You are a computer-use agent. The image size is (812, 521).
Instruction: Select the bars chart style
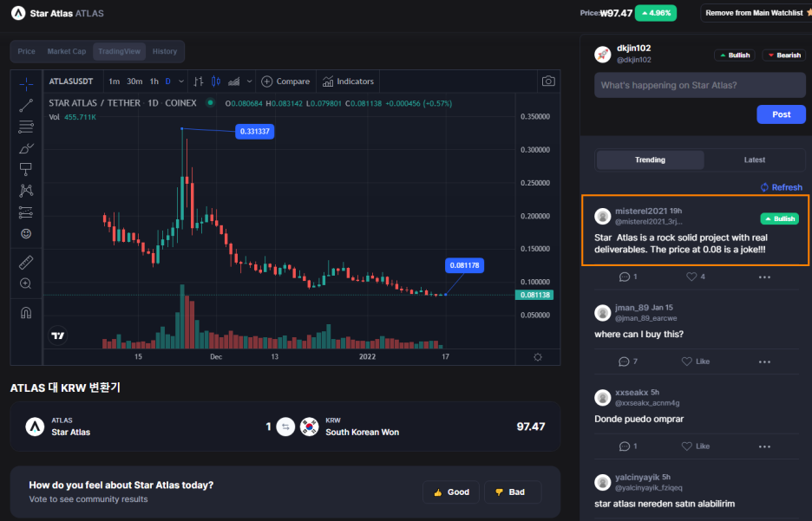[199, 81]
